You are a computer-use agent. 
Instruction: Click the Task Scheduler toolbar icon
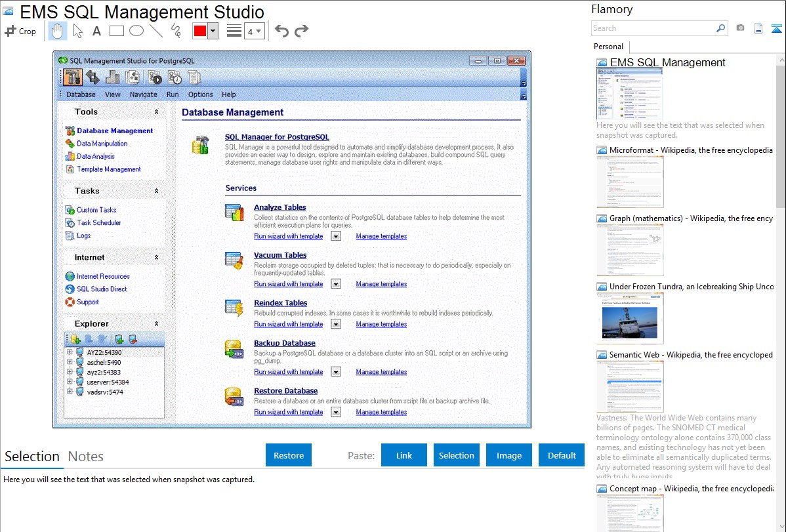[x=175, y=77]
